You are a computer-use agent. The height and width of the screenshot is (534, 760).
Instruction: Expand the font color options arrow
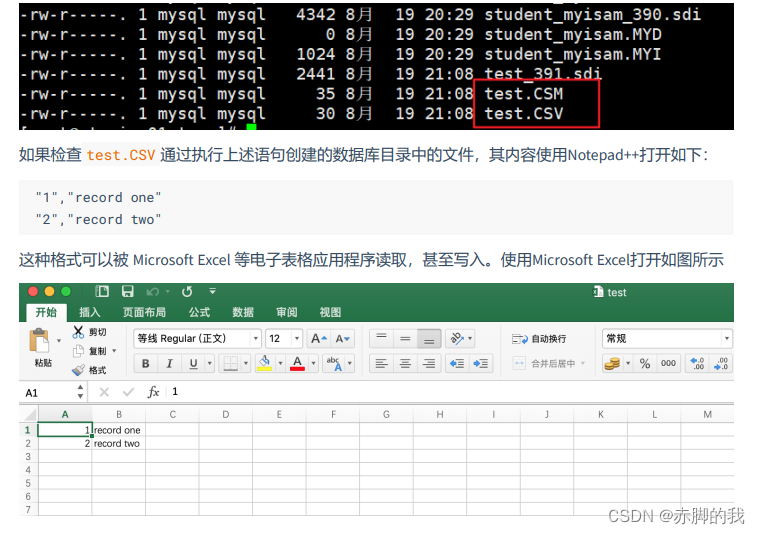tap(314, 363)
